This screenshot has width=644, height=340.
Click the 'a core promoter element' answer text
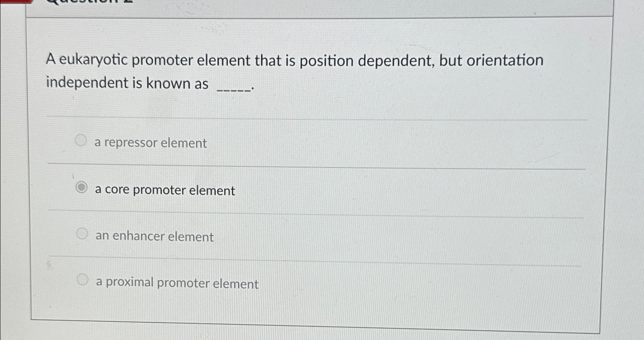[165, 190]
